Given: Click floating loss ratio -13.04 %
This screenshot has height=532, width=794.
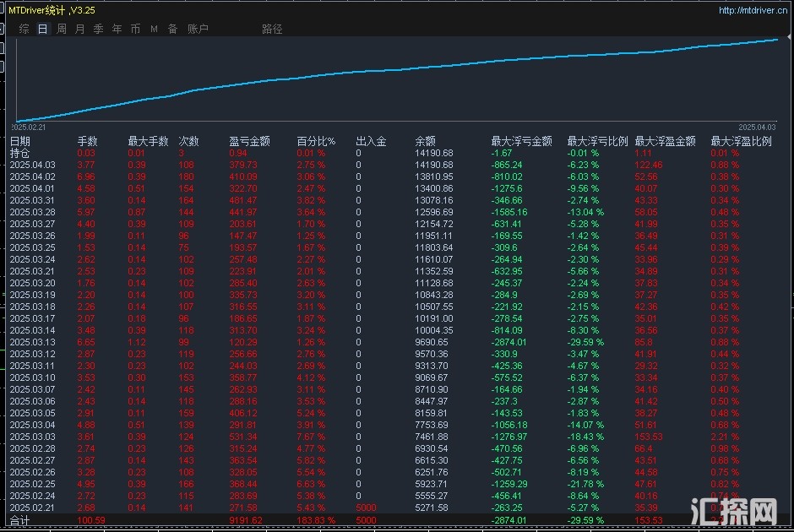Looking at the screenshot, I should pyautogui.click(x=585, y=212).
